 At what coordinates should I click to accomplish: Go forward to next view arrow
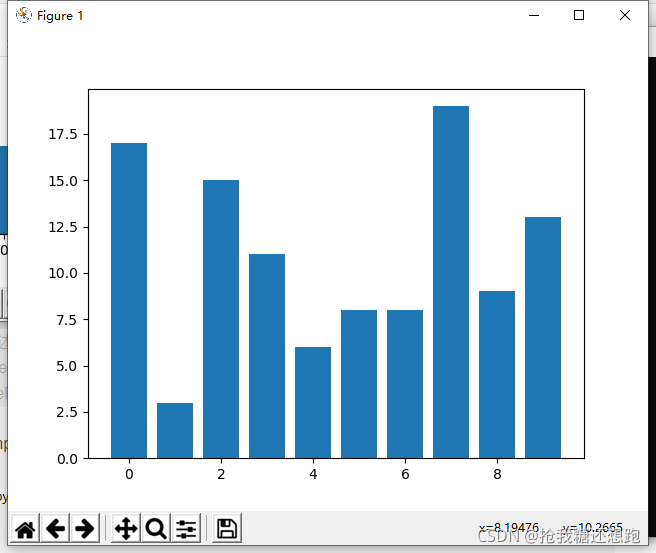click(x=85, y=528)
